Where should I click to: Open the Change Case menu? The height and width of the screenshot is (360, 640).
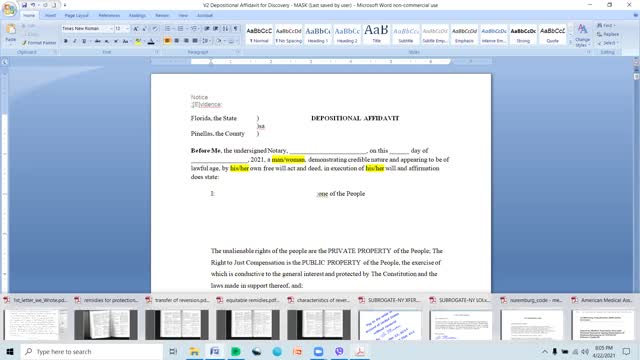coord(126,41)
